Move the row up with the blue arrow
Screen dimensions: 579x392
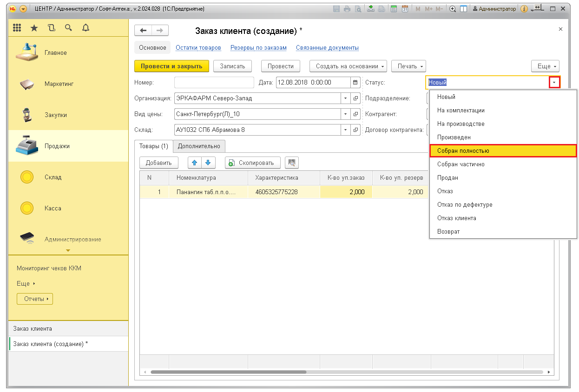(x=194, y=163)
